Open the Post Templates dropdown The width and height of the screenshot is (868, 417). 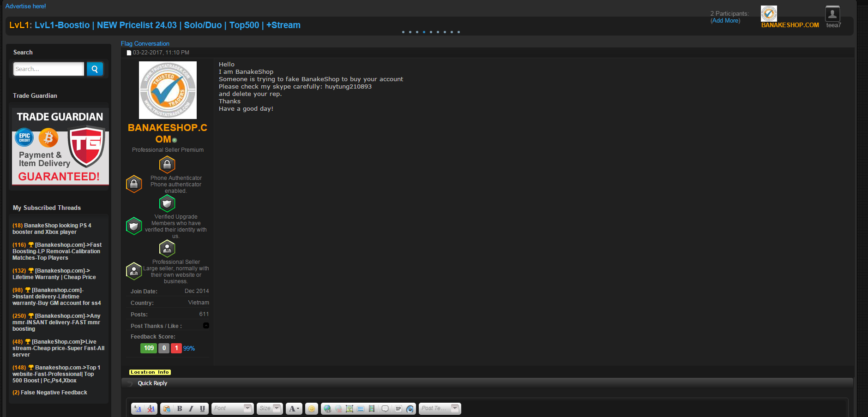pos(440,409)
